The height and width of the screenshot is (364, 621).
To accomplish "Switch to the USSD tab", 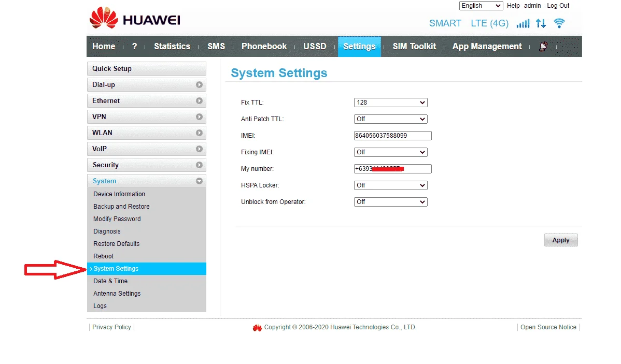I will 315,46.
